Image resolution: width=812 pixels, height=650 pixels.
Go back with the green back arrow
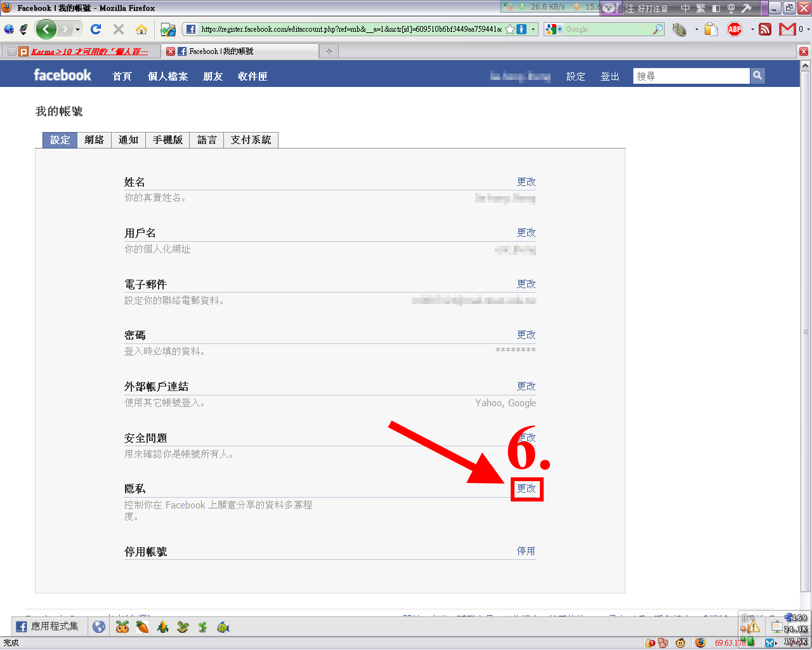[46, 29]
